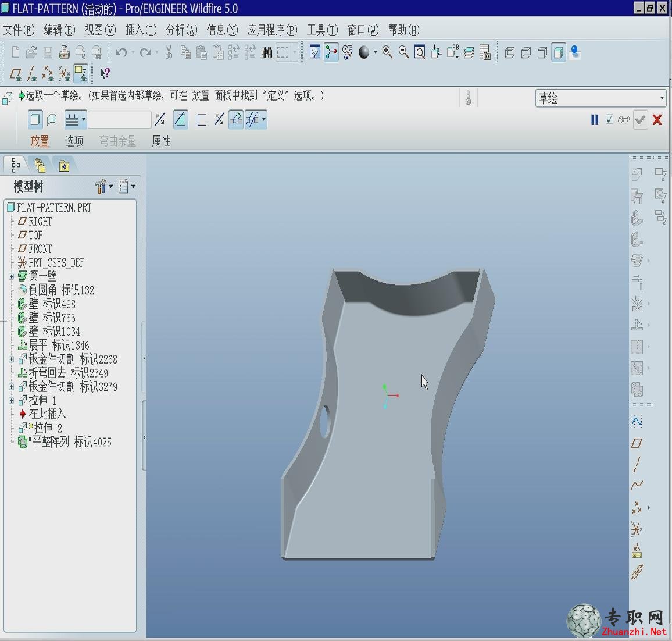672x641 pixels.
Task: Select Hidden Line display style
Action: (526, 52)
